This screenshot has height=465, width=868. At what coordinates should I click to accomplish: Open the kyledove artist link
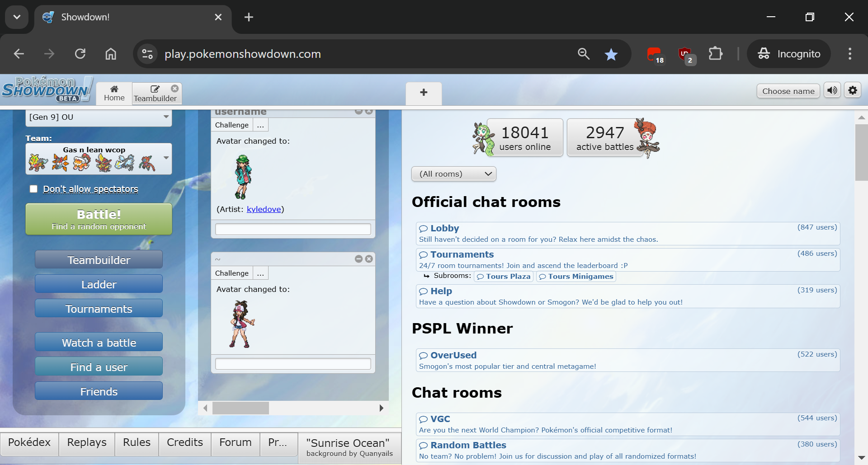pyautogui.click(x=264, y=209)
